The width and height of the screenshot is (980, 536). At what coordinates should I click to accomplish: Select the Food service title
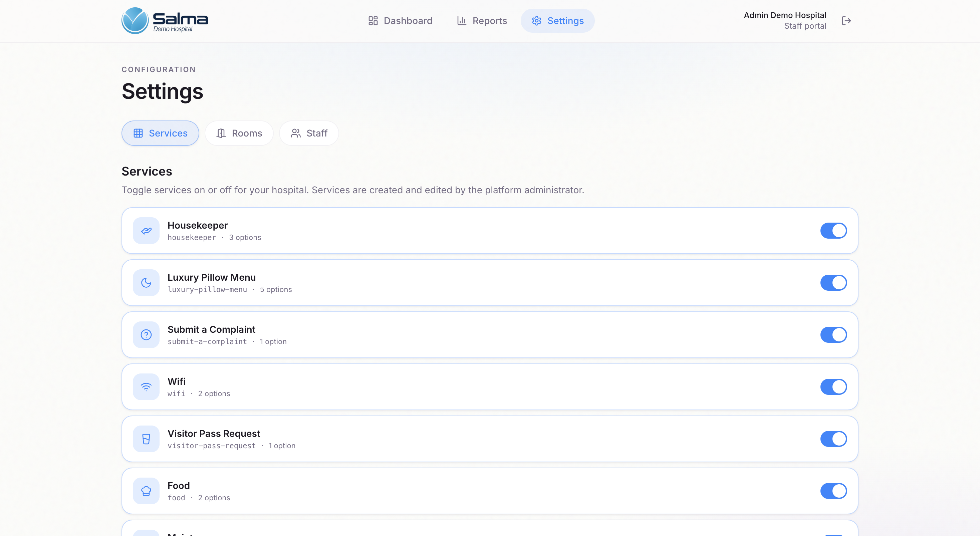point(179,486)
